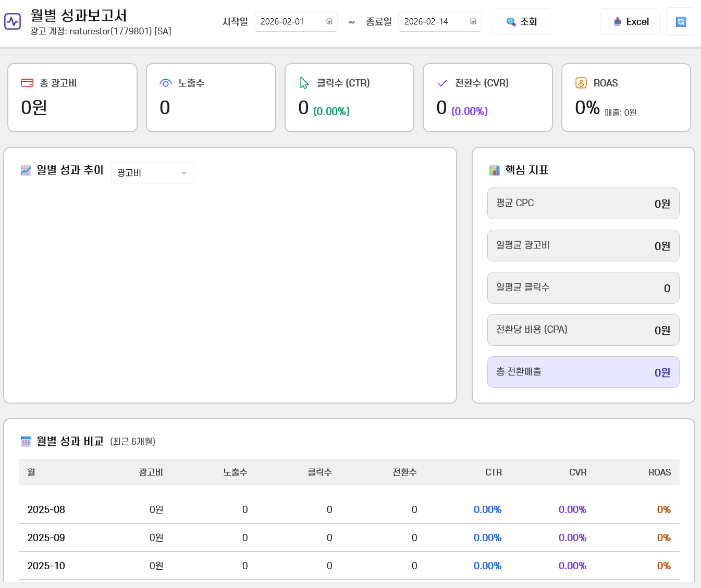This screenshot has width=701, height=588.
Task: Click the app logo icon top left
Action: 13,21
